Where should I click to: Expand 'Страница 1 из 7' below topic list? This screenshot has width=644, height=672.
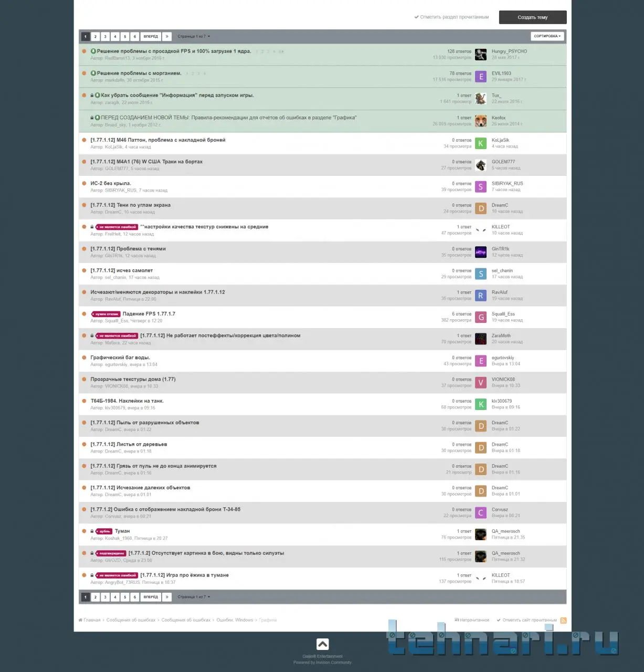[194, 597]
